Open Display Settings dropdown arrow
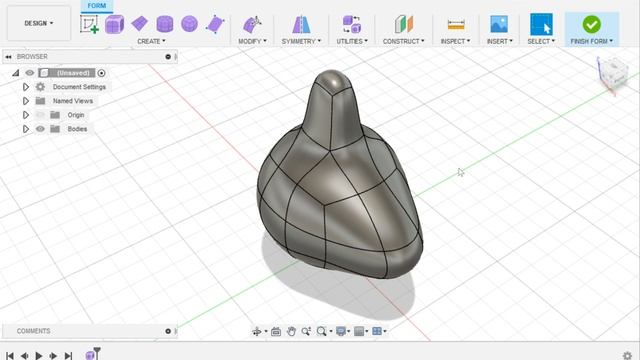The image size is (640, 360). click(x=349, y=331)
